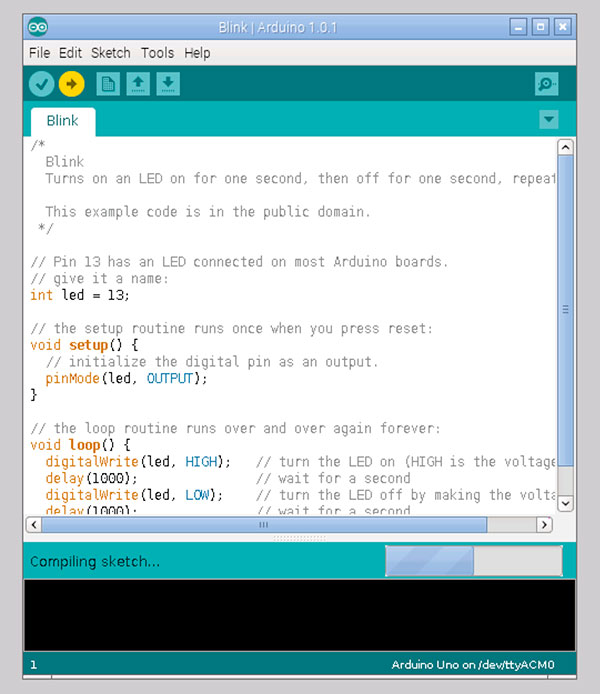Viewport: 600px width, 694px height.
Task: Click the 'void loop() {' line
Action: [x=80, y=445]
